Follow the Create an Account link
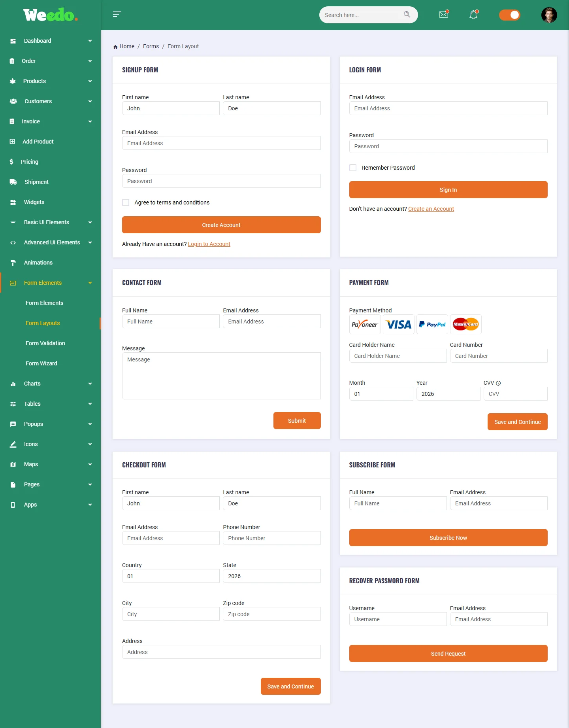569x728 pixels. point(431,209)
